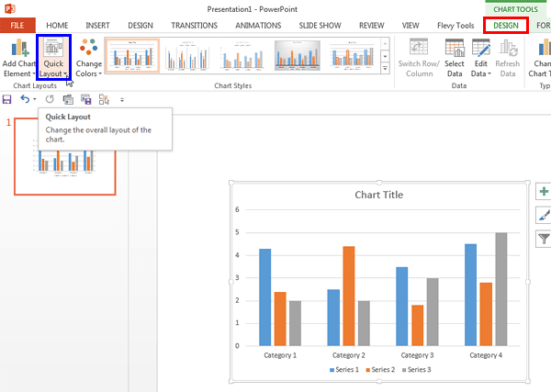
Task: Expand the Chart Styles gallery More button
Action: coord(385,68)
